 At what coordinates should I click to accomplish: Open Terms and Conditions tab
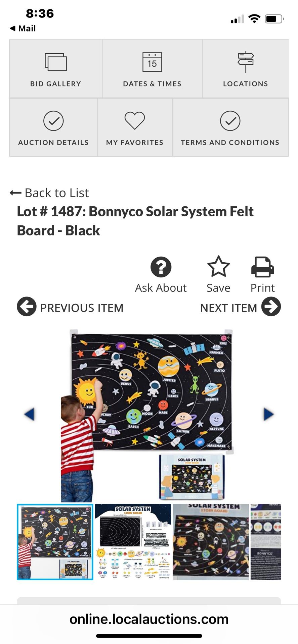point(230,127)
